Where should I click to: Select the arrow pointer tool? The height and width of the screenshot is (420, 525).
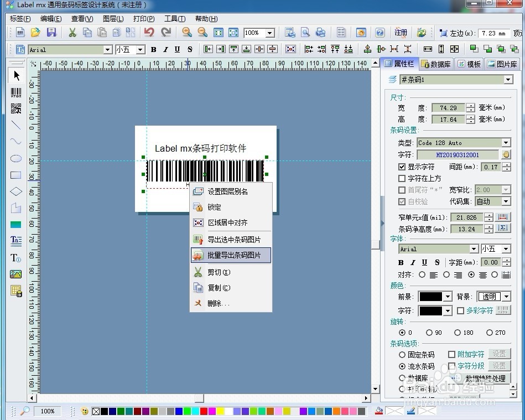[16, 76]
